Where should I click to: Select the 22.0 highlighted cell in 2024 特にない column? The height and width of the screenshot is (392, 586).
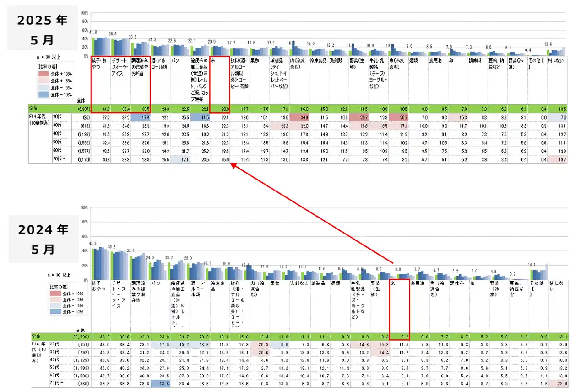pyautogui.click(x=557, y=383)
